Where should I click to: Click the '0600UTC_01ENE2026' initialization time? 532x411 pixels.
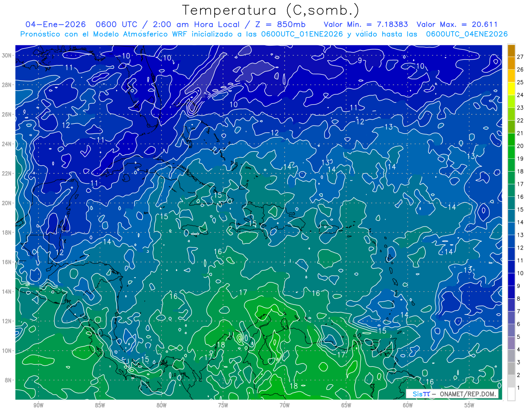click(302, 34)
